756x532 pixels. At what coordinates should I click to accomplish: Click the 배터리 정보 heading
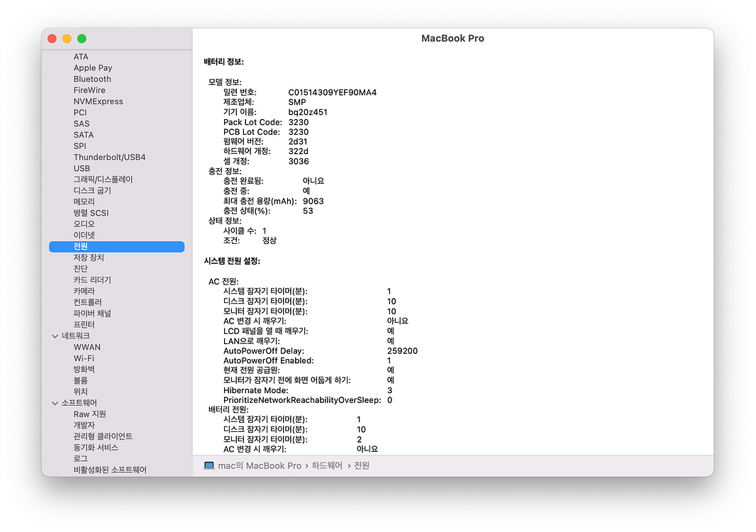coord(223,62)
